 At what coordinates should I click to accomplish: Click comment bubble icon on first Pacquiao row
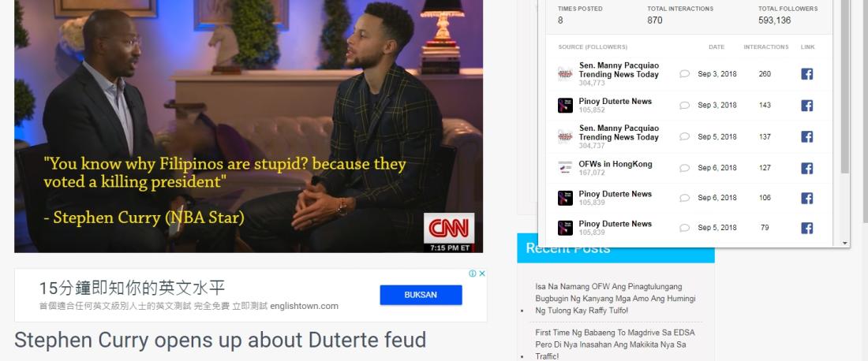coord(685,73)
